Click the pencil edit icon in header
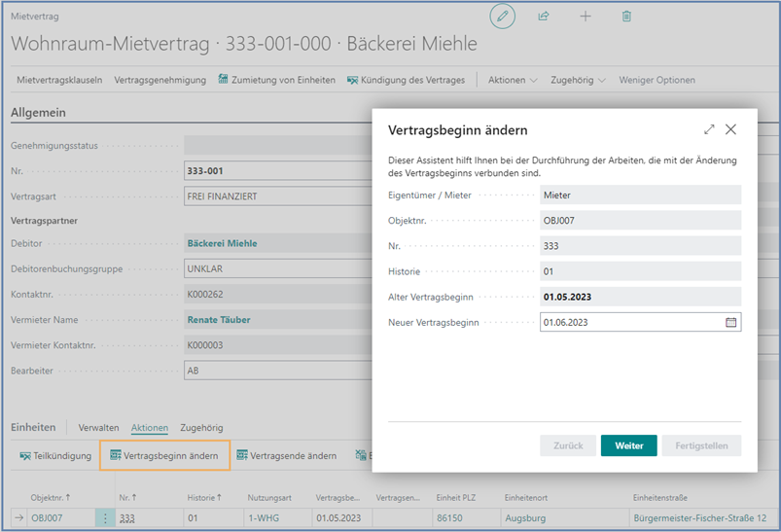Viewport: 781px width, 532px height. (502, 17)
